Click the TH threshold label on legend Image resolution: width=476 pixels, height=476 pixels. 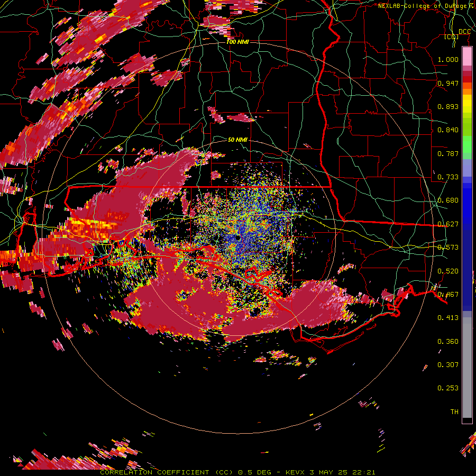[454, 411]
